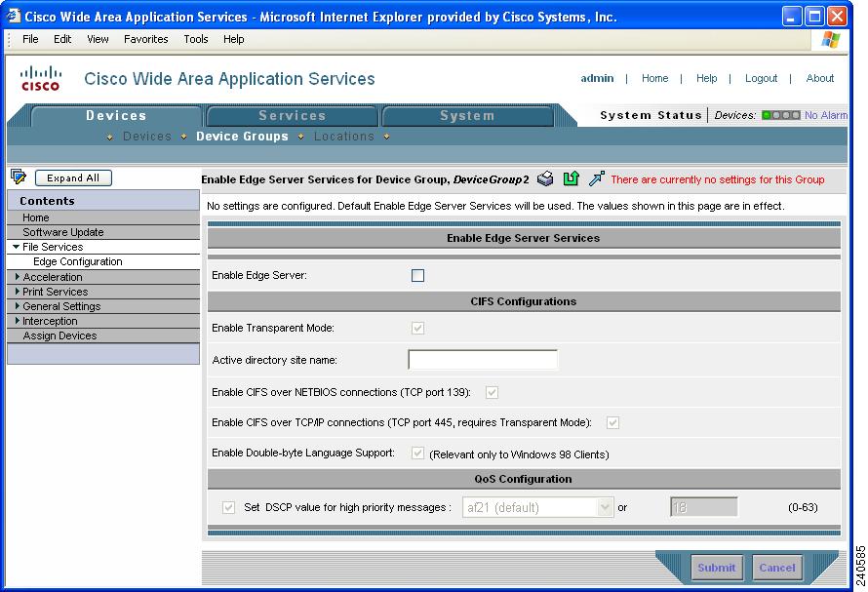The width and height of the screenshot is (868, 592).
Task: Click the 'QoS Configuration' section header
Action: tap(523, 479)
